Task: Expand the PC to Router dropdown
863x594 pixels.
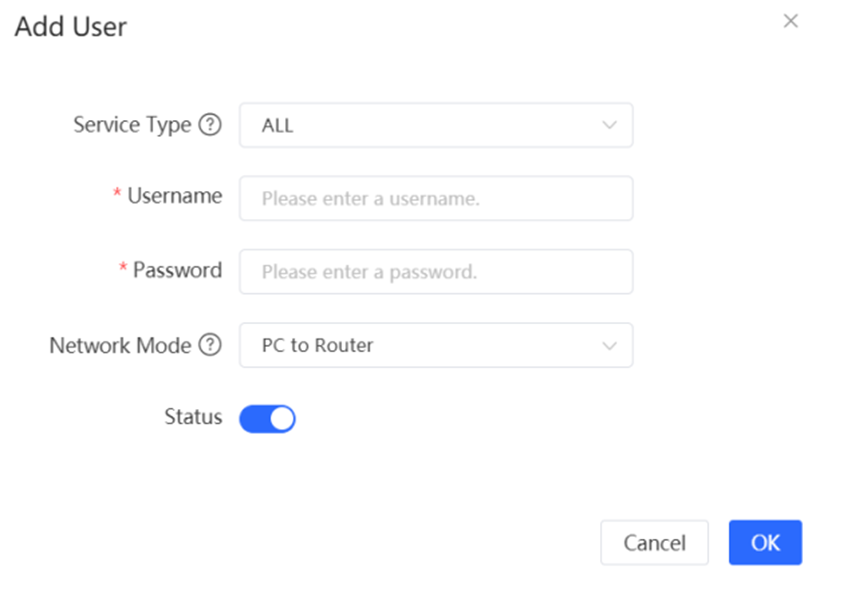Action: (x=436, y=345)
